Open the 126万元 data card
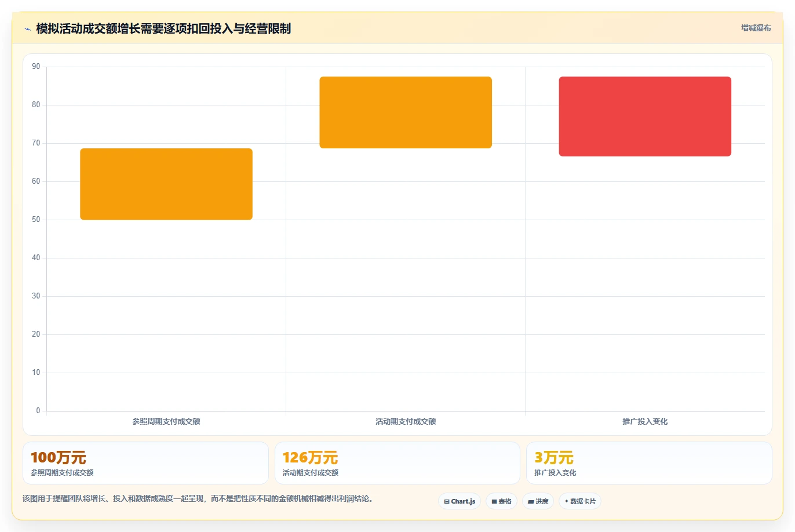795x532 pixels. tap(397, 463)
